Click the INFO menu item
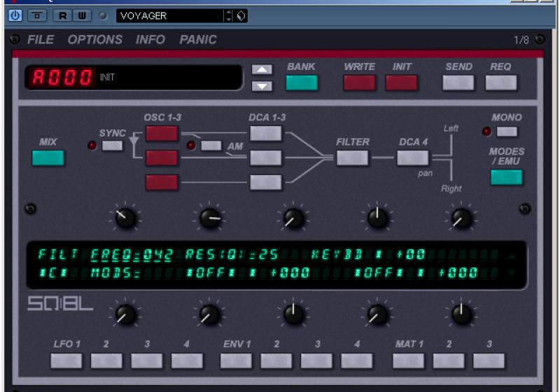This screenshot has height=392, width=560. (x=150, y=40)
